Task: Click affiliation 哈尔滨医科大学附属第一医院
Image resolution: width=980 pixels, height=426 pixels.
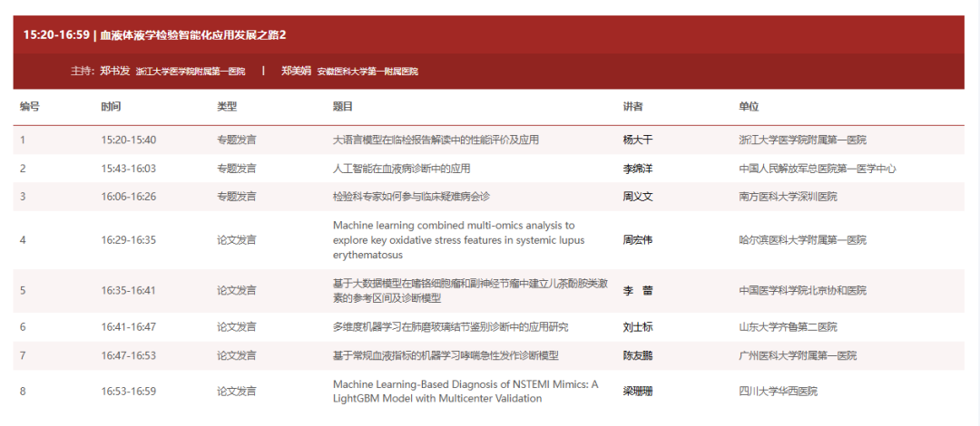Action: coord(802,240)
